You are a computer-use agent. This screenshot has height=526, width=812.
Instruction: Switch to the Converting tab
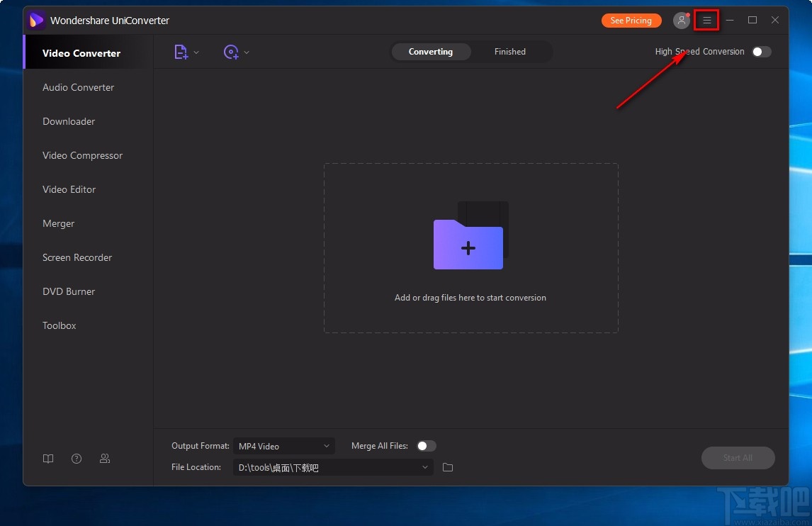[x=430, y=52]
